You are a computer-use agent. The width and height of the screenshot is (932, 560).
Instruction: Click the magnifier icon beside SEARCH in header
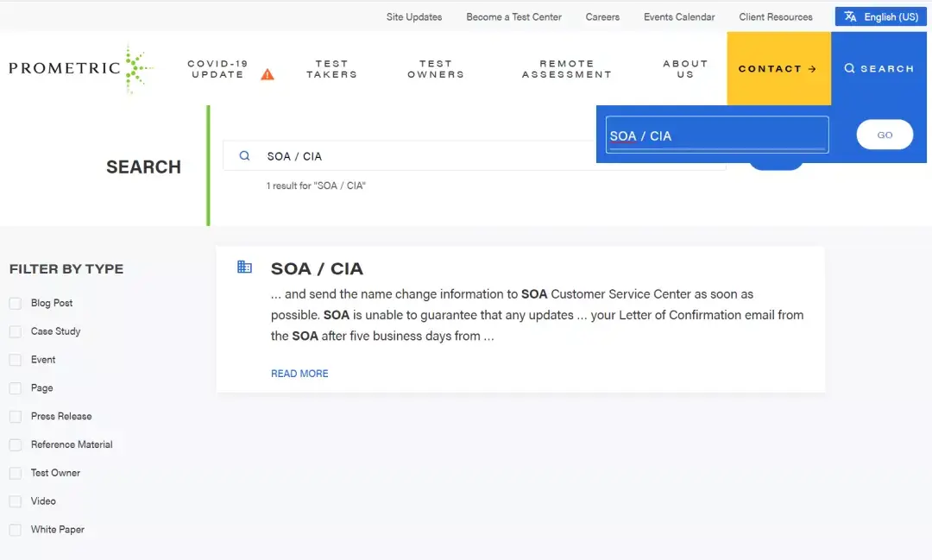pyautogui.click(x=849, y=68)
